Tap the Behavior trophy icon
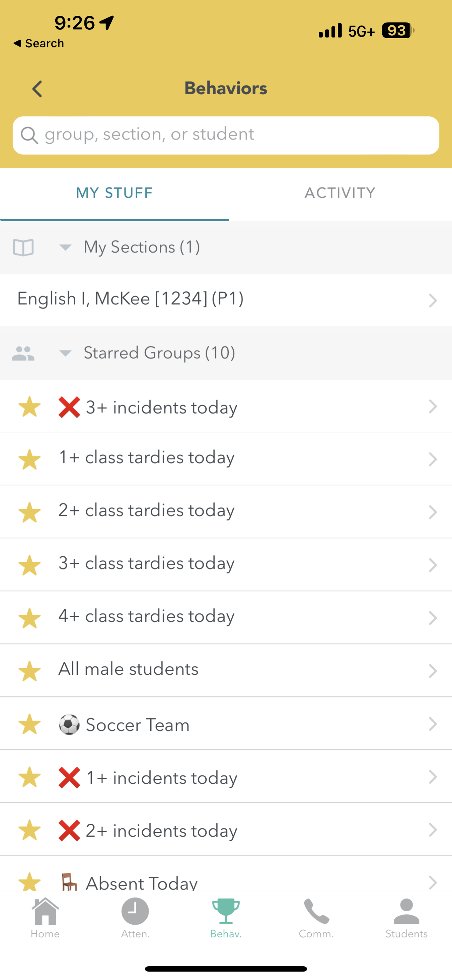The width and height of the screenshot is (452, 980). [x=226, y=912]
